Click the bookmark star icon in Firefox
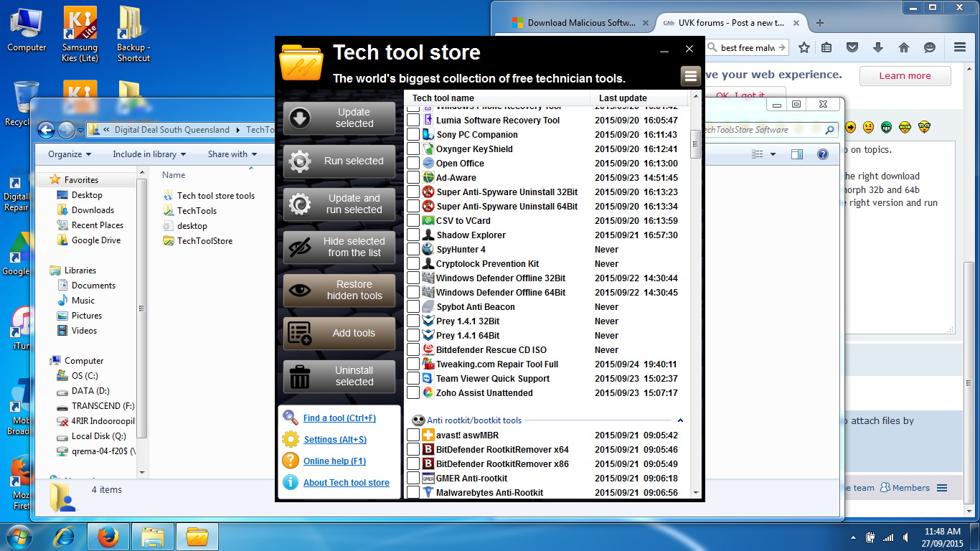Screen dimensions: 980x551 (804, 47)
